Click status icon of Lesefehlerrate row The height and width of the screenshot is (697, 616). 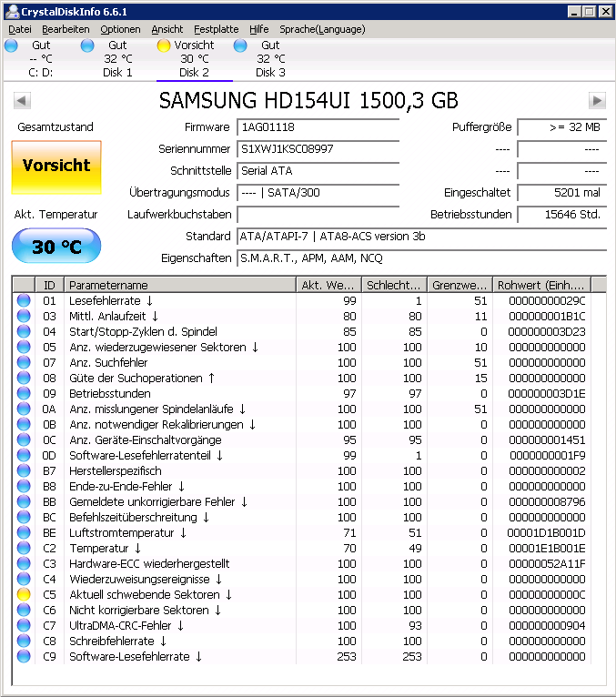tap(24, 300)
